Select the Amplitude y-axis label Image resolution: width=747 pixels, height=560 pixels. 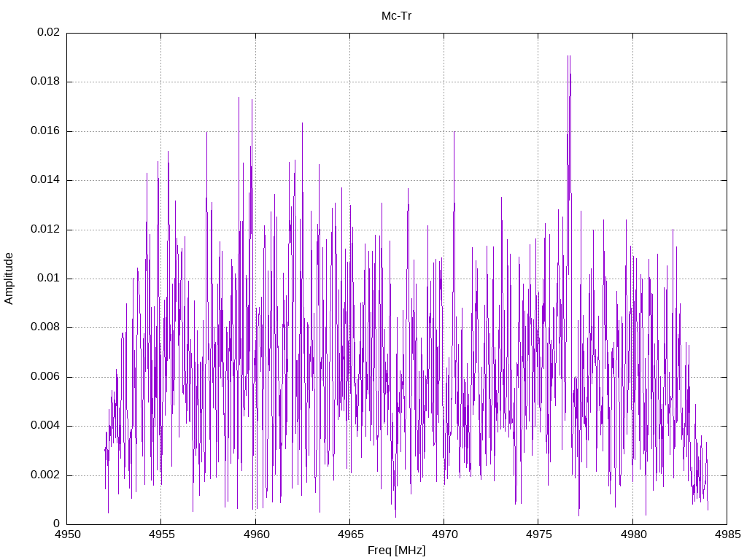(x=9, y=279)
